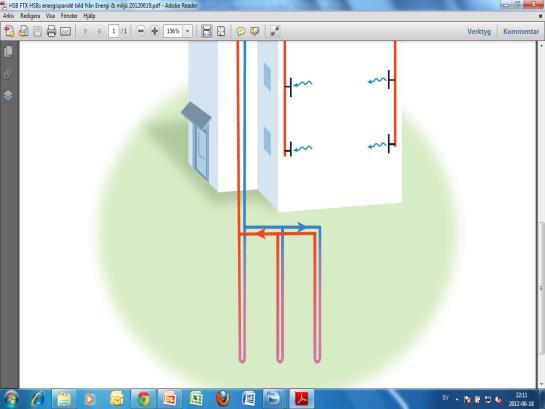Open the Verktyg pane
Screen dimensions: 545x409
click(479, 31)
